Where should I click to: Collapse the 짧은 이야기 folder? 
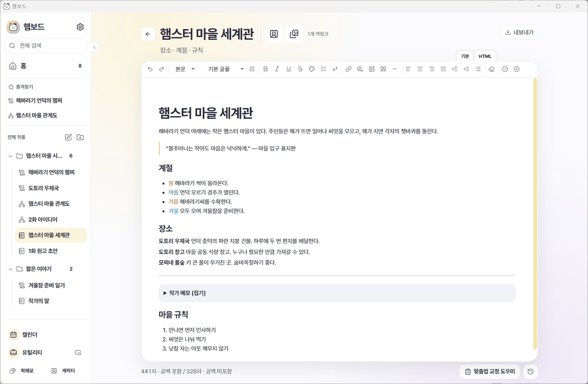[x=10, y=269]
